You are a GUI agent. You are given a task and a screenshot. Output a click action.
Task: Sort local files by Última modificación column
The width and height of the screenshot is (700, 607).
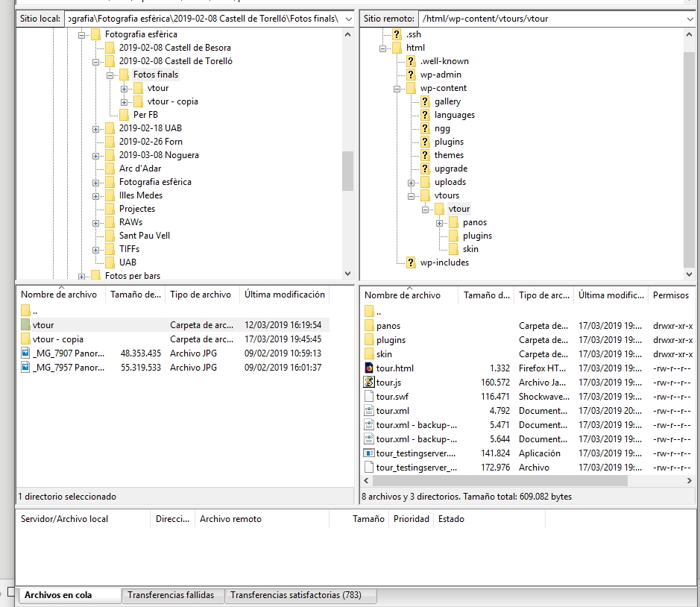pyautogui.click(x=284, y=295)
